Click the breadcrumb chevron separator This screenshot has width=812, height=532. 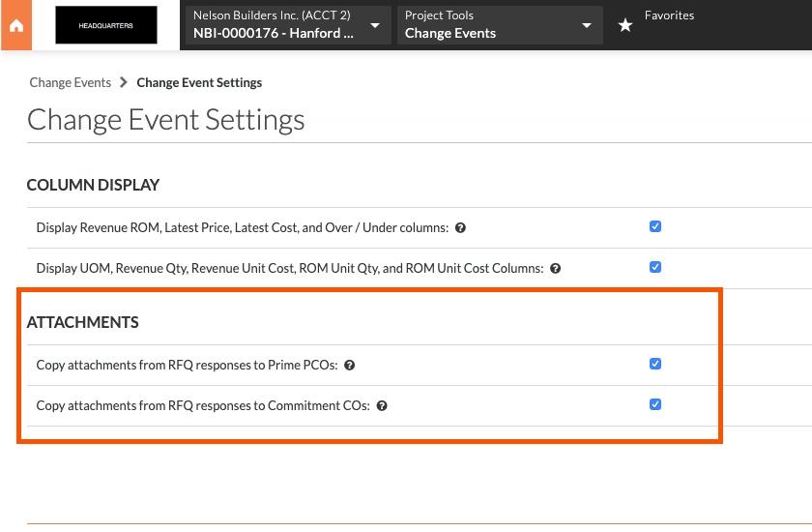[x=124, y=82]
